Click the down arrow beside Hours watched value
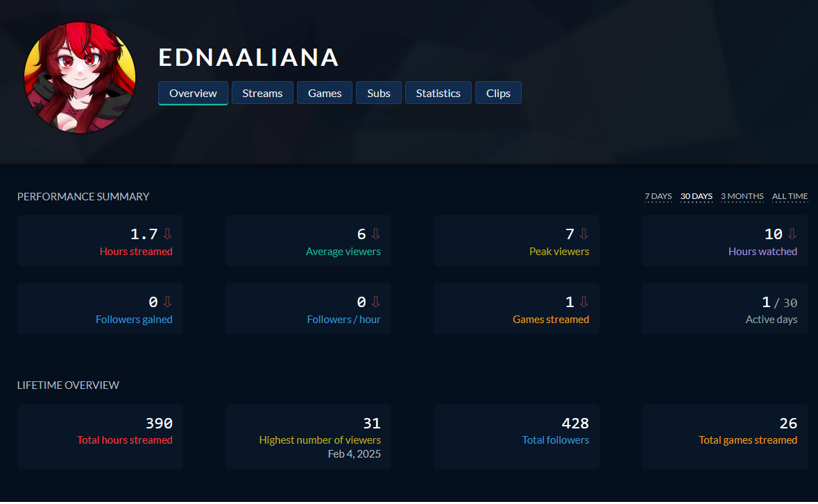This screenshot has height=504, width=818. pos(792,234)
